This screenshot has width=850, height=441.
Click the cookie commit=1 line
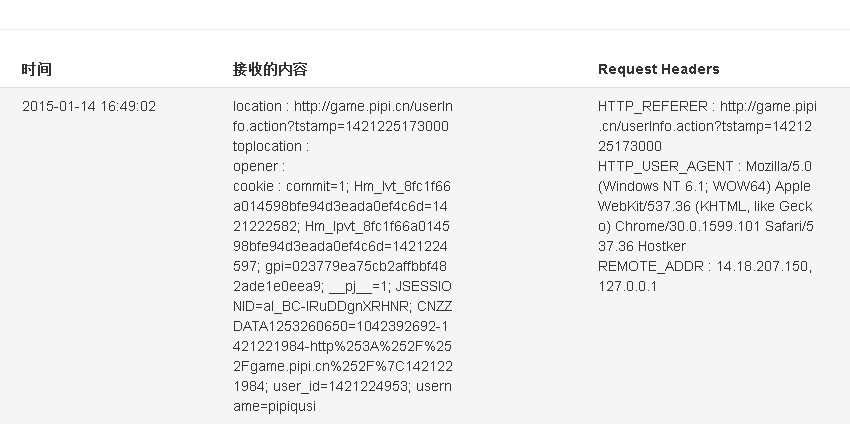[342, 186]
